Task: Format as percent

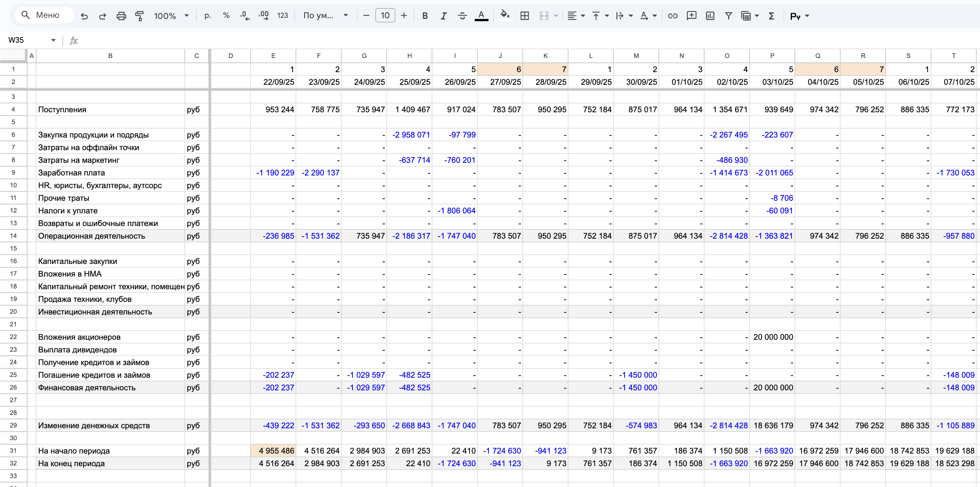Action: point(226,16)
